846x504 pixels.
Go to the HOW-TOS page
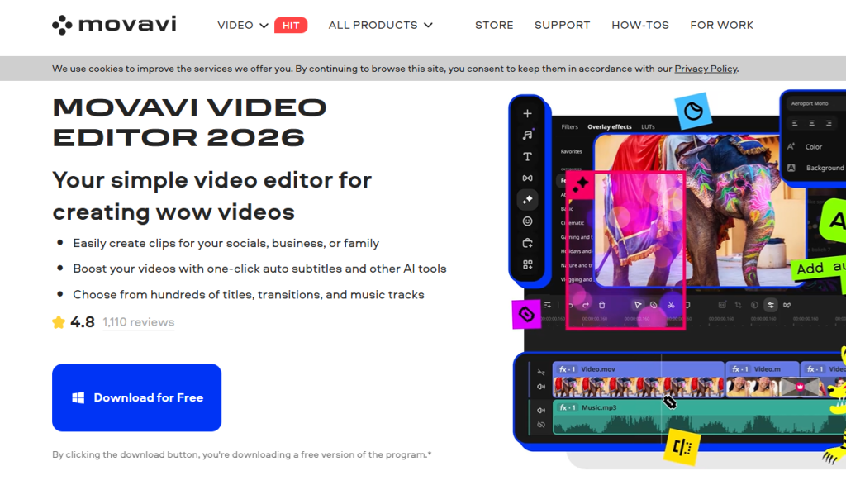tap(639, 25)
